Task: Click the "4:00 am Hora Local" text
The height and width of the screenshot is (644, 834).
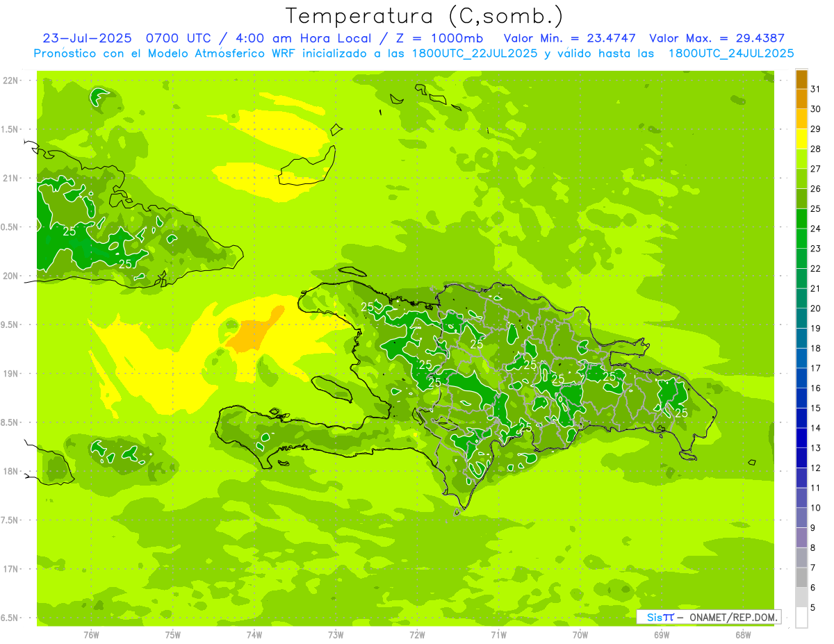Action: (x=304, y=38)
